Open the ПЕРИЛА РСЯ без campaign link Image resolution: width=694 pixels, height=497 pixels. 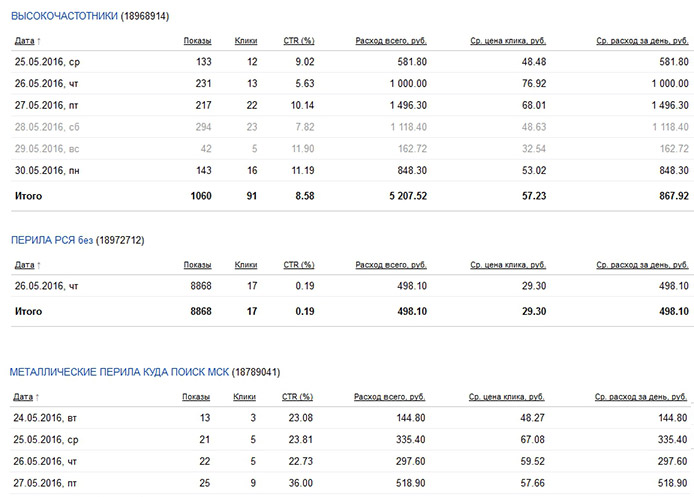point(51,241)
